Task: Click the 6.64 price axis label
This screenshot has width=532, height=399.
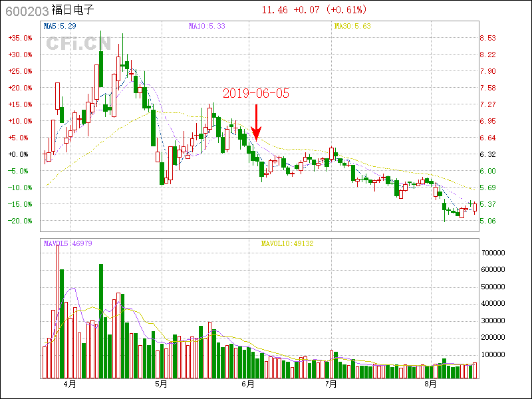Action: point(488,138)
